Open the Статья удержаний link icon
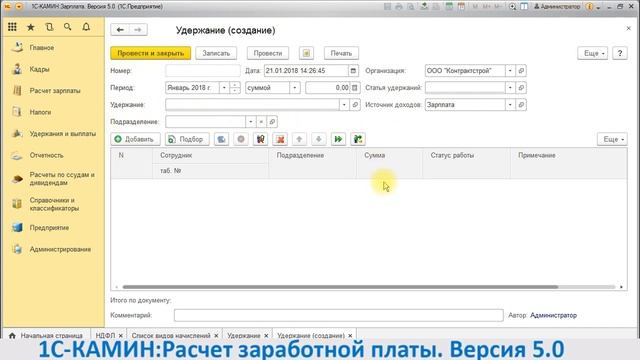 (x=521, y=88)
